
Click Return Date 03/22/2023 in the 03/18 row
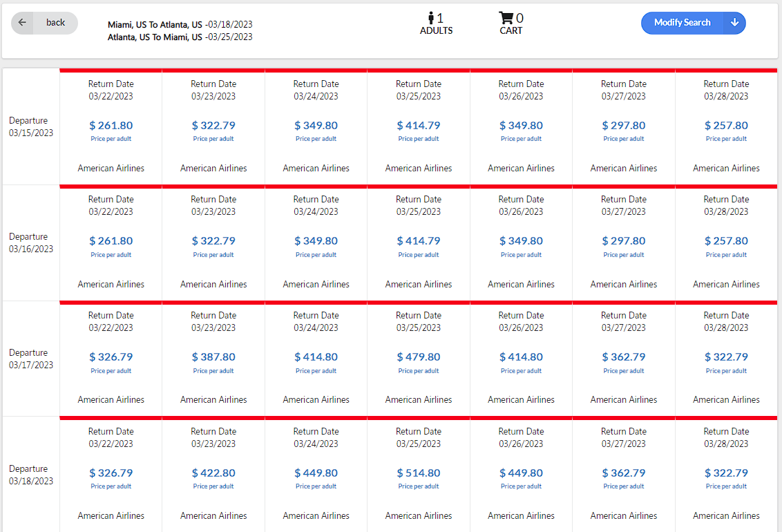coord(111,438)
